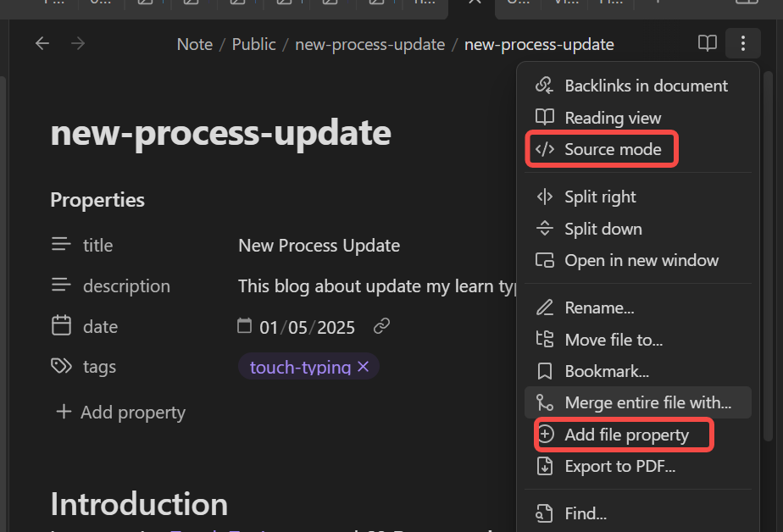Click the Note breadcrumb link

click(x=195, y=44)
